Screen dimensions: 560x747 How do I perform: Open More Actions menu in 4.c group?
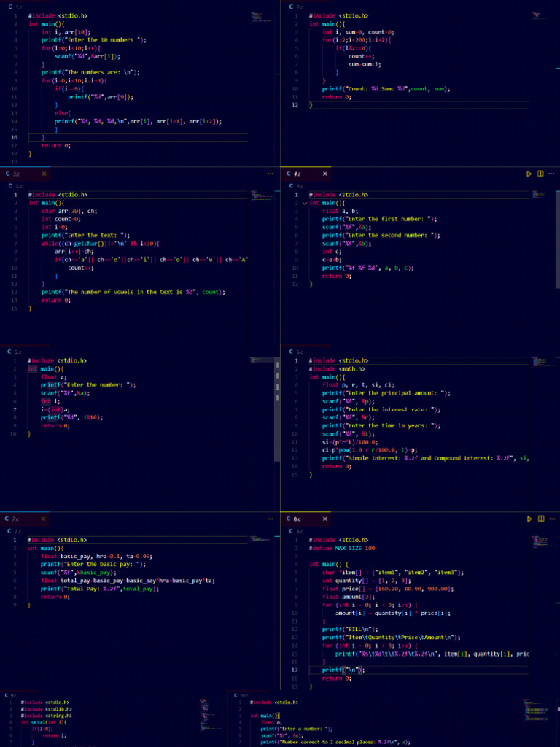pos(551,174)
